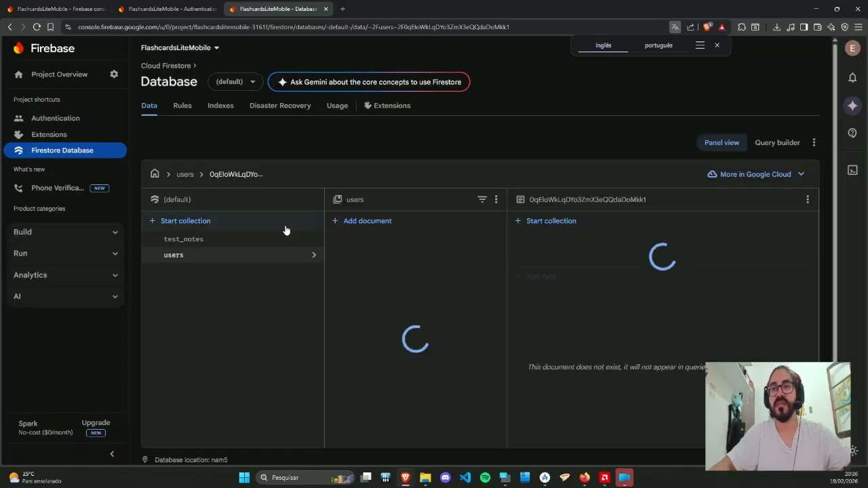The width and height of the screenshot is (868, 488).
Task: Click the browser reload icon
Action: (x=37, y=27)
